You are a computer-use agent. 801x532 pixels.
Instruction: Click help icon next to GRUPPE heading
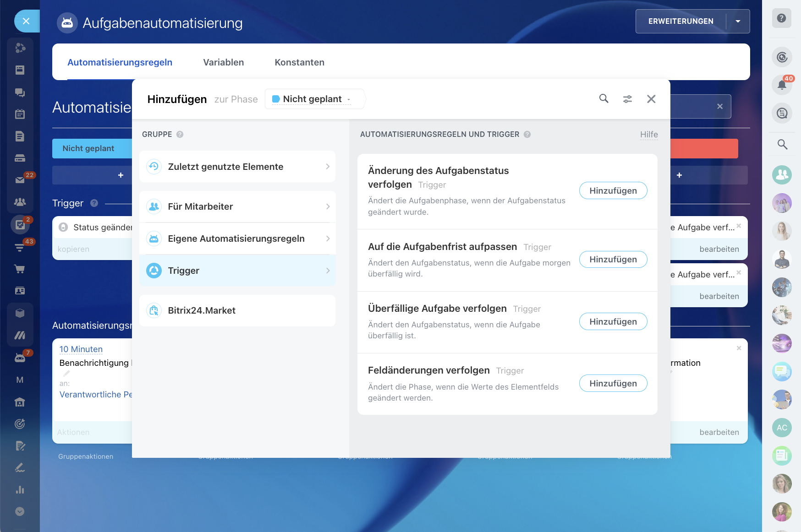pyautogui.click(x=180, y=134)
